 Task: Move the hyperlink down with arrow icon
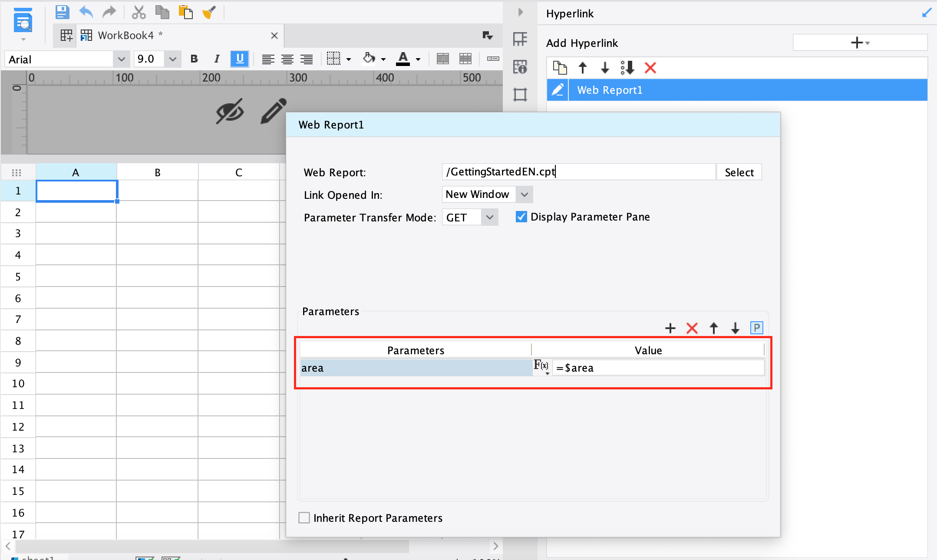(605, 68)
